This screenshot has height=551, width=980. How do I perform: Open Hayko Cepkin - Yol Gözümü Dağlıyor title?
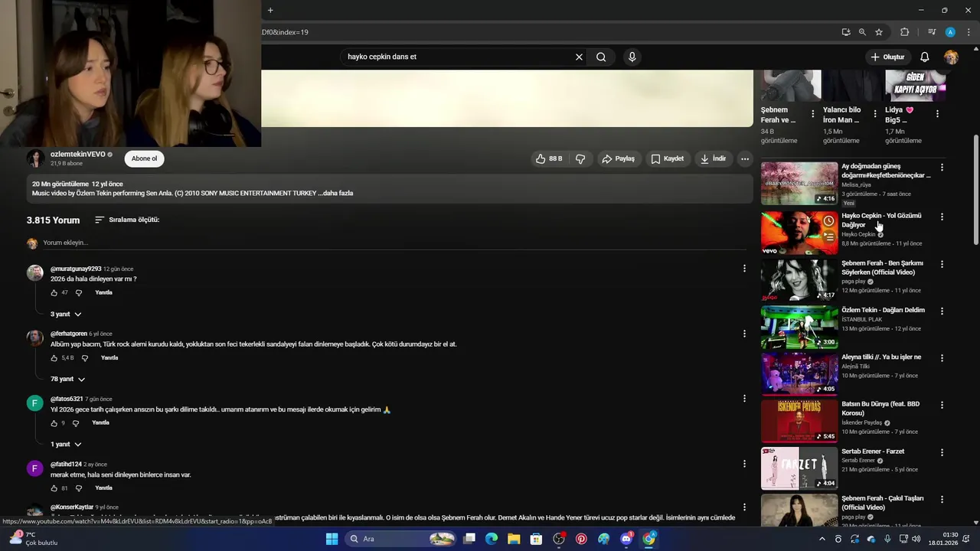point(881,220)
